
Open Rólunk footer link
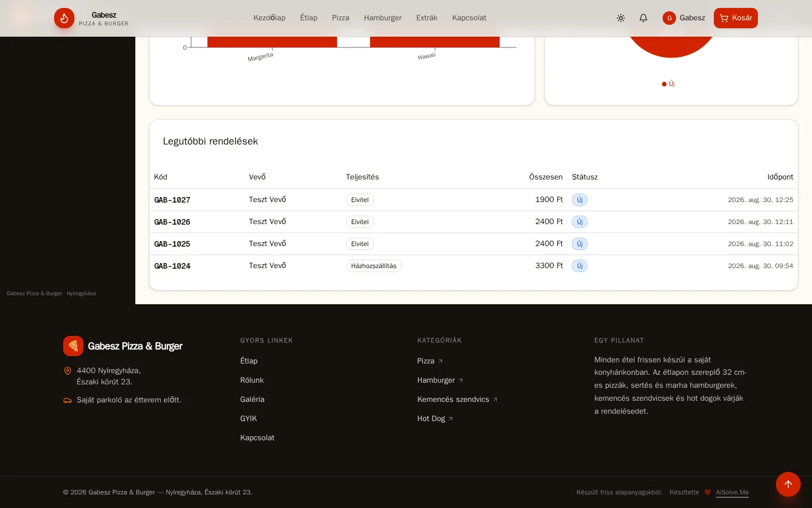click(x=252, y=380)
